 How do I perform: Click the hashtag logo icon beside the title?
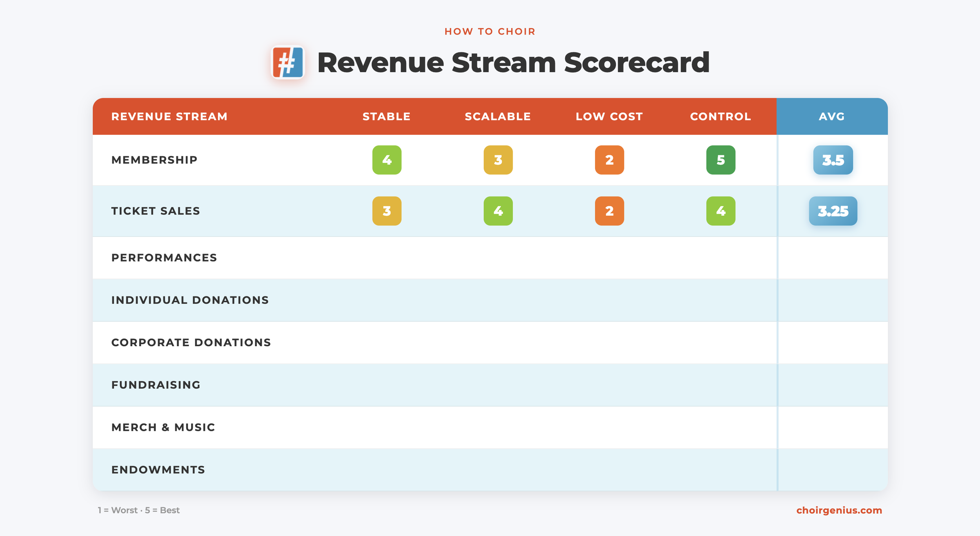[x=288, y=63]
